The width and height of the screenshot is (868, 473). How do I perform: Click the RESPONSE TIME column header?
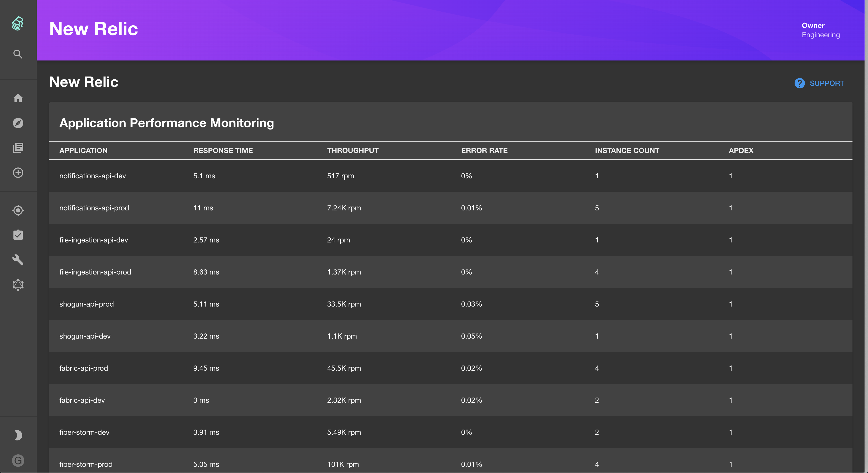pyautogui.click(x=223, y=151)
